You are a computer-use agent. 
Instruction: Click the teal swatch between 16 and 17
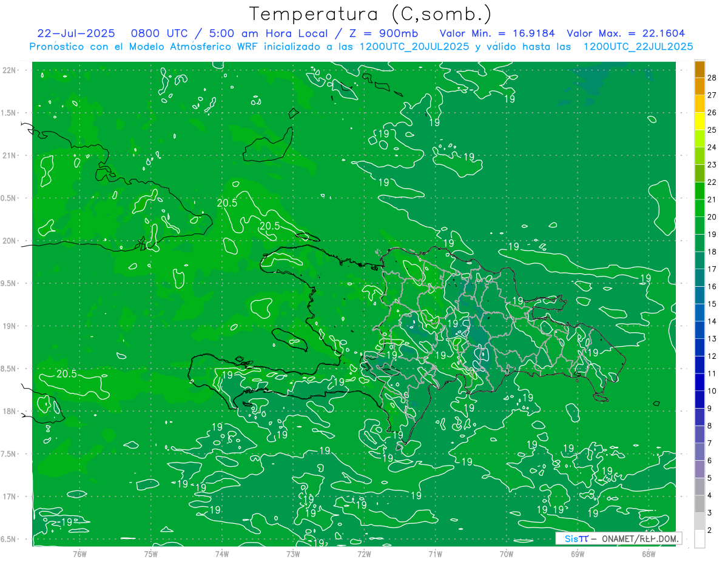point(699,278)
